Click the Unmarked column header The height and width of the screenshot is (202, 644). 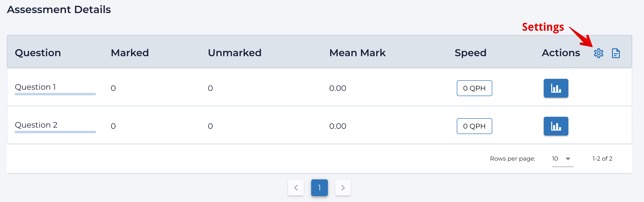pos(235,53)
